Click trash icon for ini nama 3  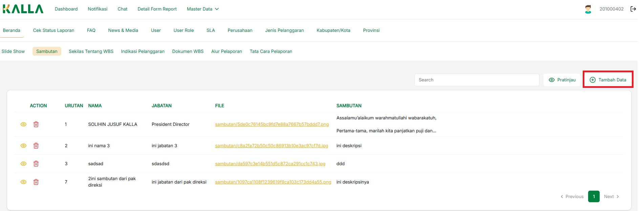pos(36,146)
